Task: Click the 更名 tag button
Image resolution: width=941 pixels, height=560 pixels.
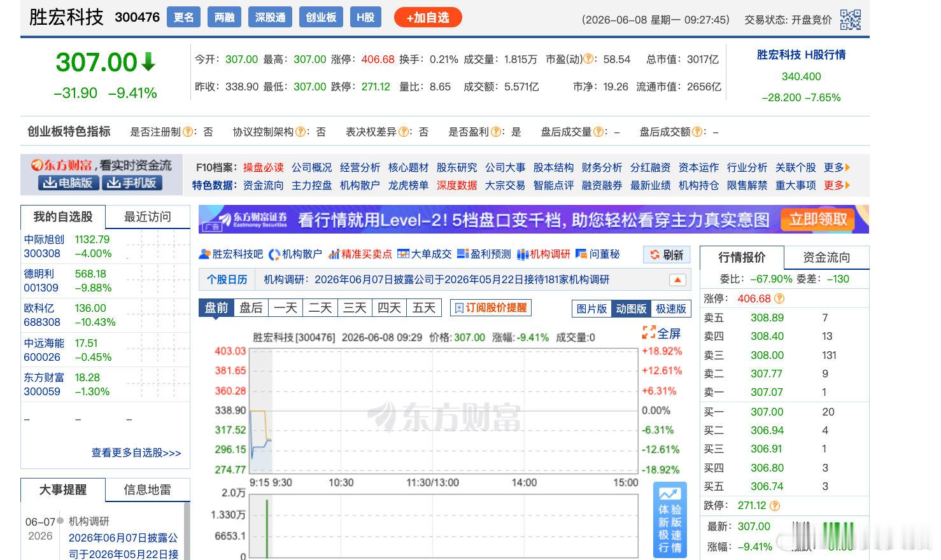Action: pos(183,18)
